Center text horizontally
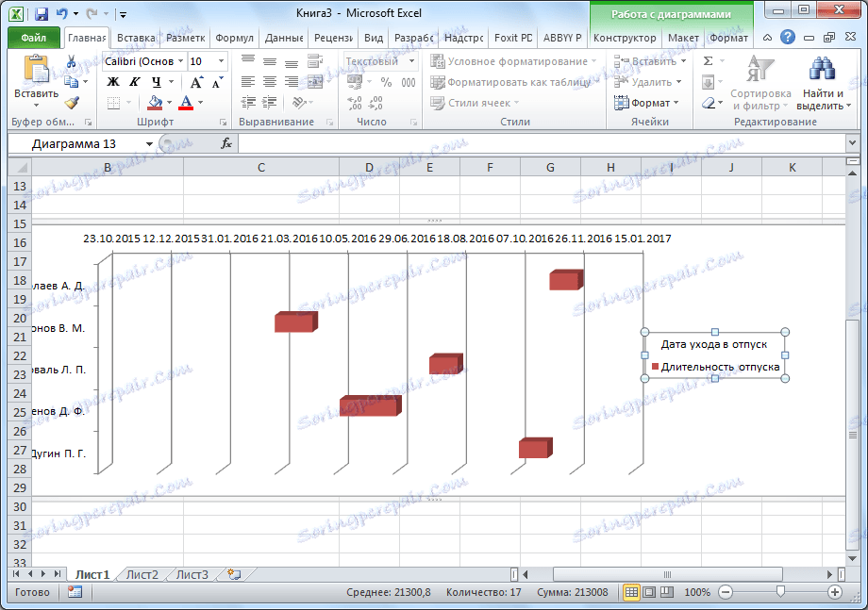This screenshot has width=868, height=610. coord(270,82)
